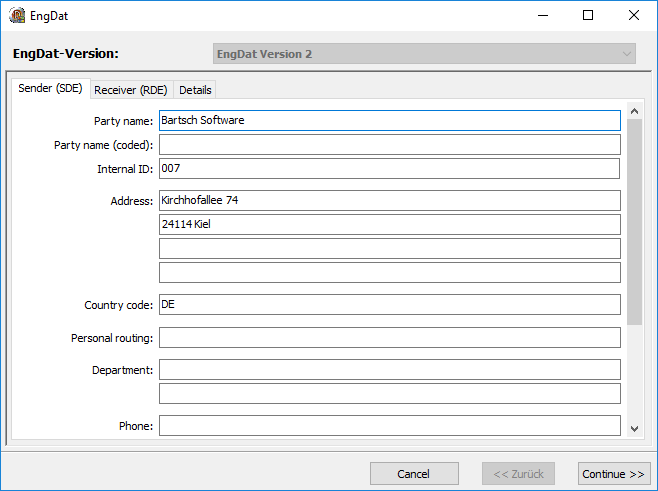Click the address field 24114 Kiel

pyautogui.click(x=390, y=225)
